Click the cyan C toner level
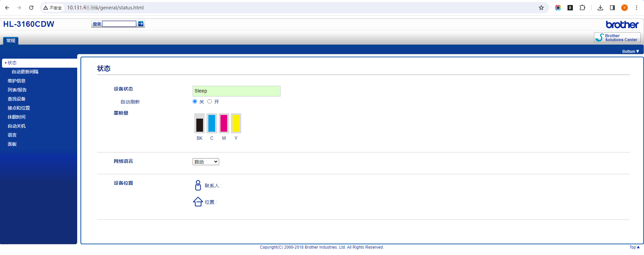The image size is (644, 255). 212,123
